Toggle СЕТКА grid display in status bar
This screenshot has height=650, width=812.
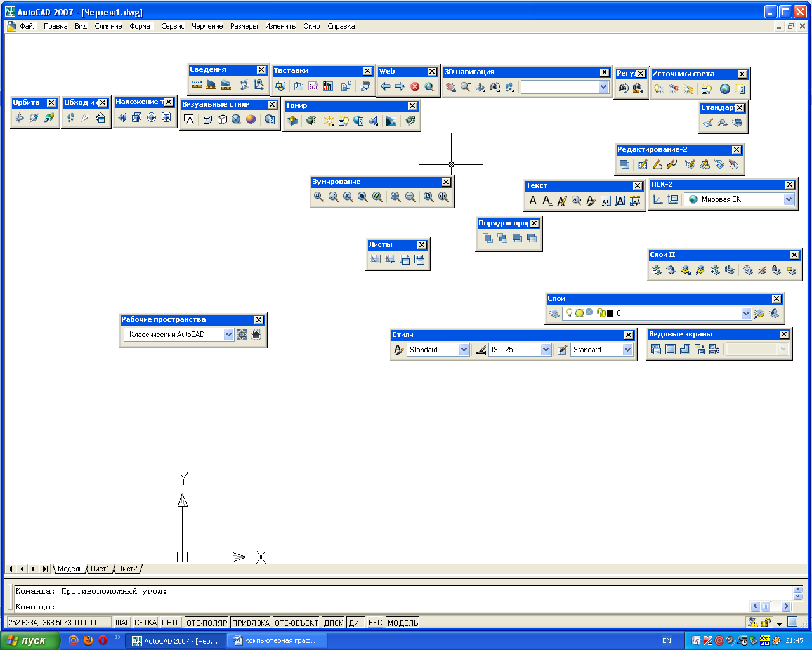point(145,623)
